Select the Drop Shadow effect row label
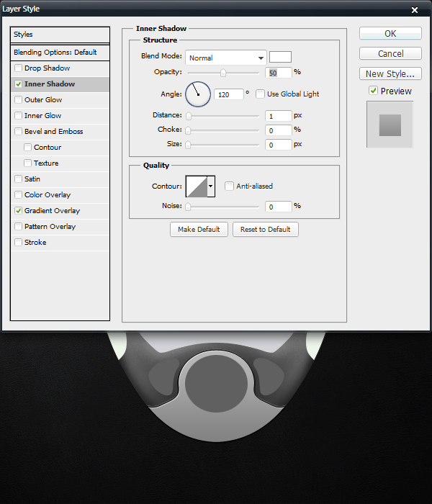Image resolution: width=432 pixels, height=504 pixels. point(47,68)
